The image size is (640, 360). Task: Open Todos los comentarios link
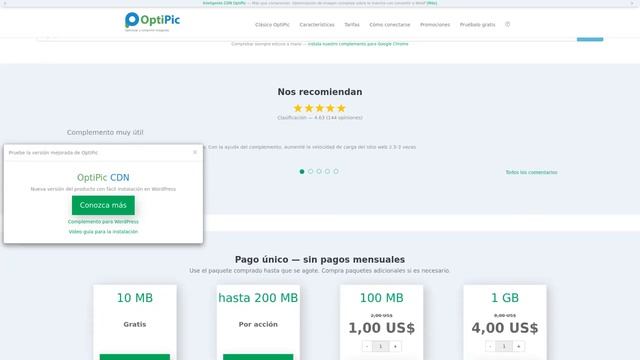click(x=531, y=173)
